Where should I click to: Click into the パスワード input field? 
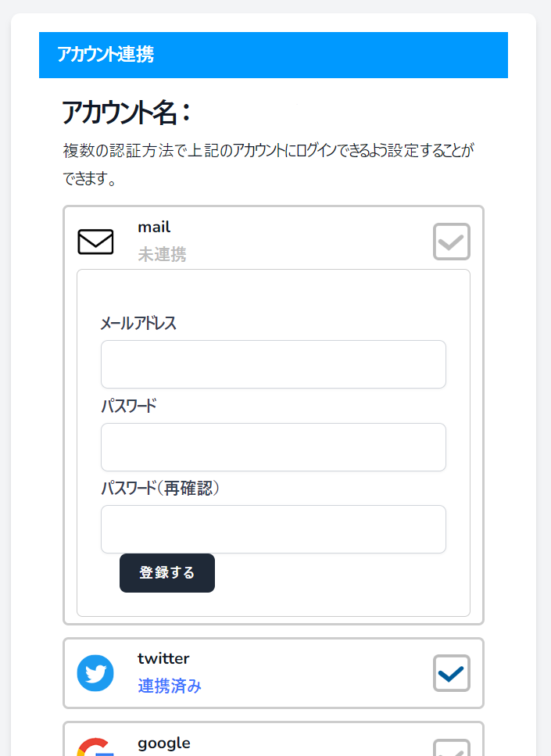pyautogui.click(x=273, y=447)
